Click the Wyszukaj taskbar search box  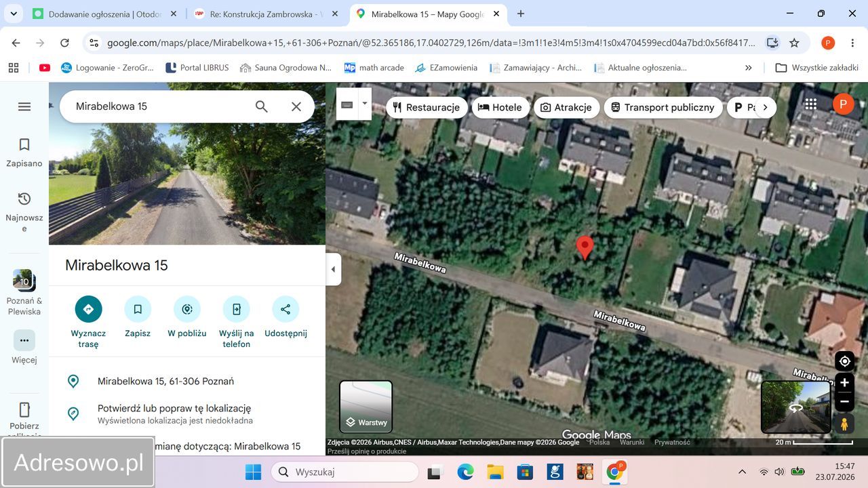coord(345,472)
